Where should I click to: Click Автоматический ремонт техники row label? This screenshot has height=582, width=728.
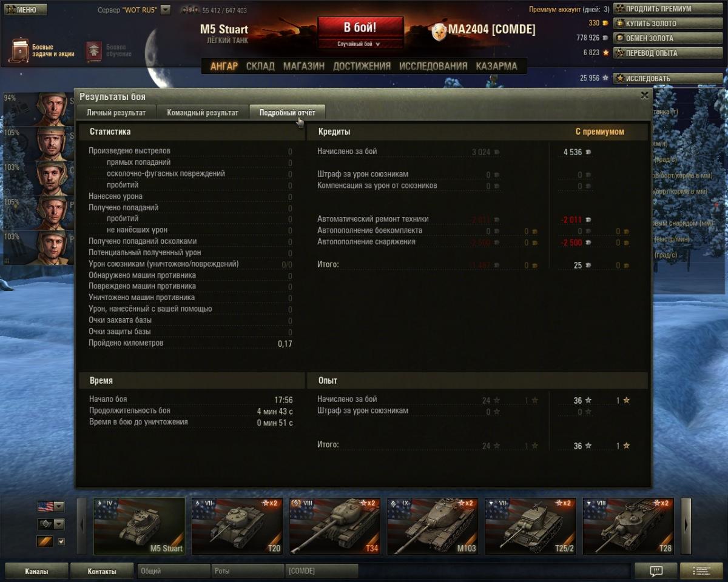(x=372, y=219)
